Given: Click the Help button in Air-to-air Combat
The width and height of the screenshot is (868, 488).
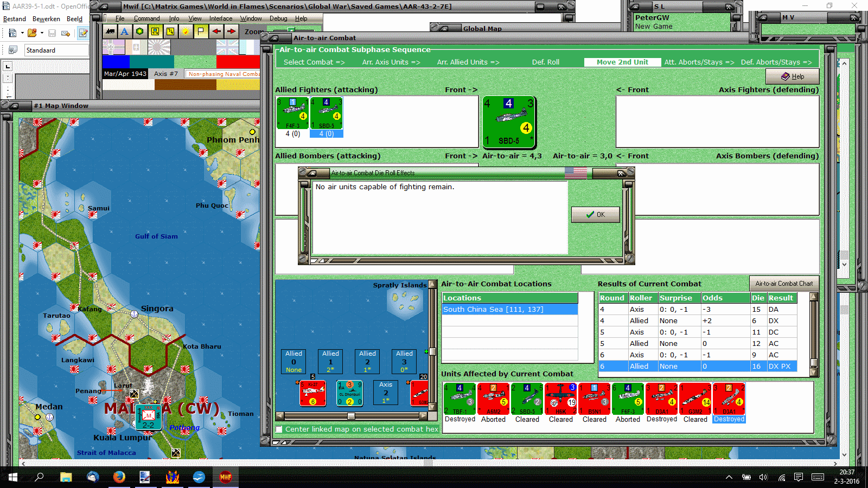Looking at the screenshot, I should click(792, 76).
